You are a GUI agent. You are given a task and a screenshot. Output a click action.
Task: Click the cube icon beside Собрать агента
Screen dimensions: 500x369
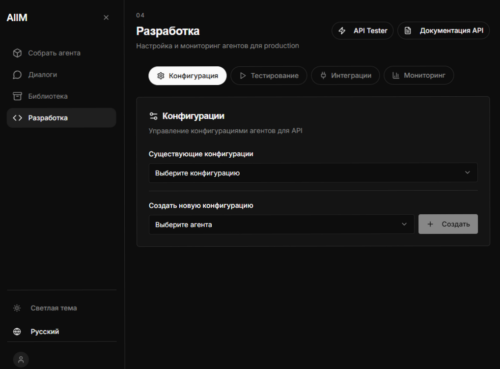click(x=17, y=53)
